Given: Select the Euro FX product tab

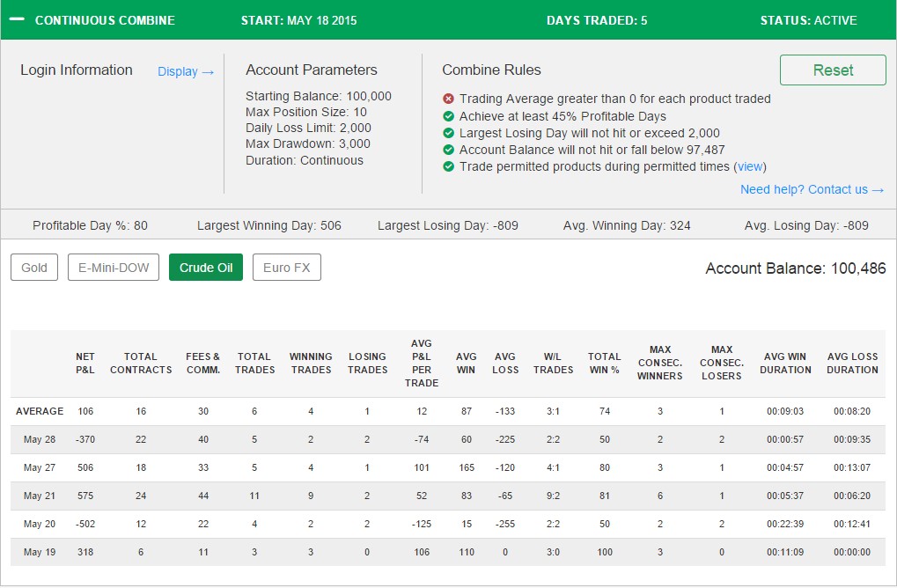Looking at the screenshot, I should (287, 267).
